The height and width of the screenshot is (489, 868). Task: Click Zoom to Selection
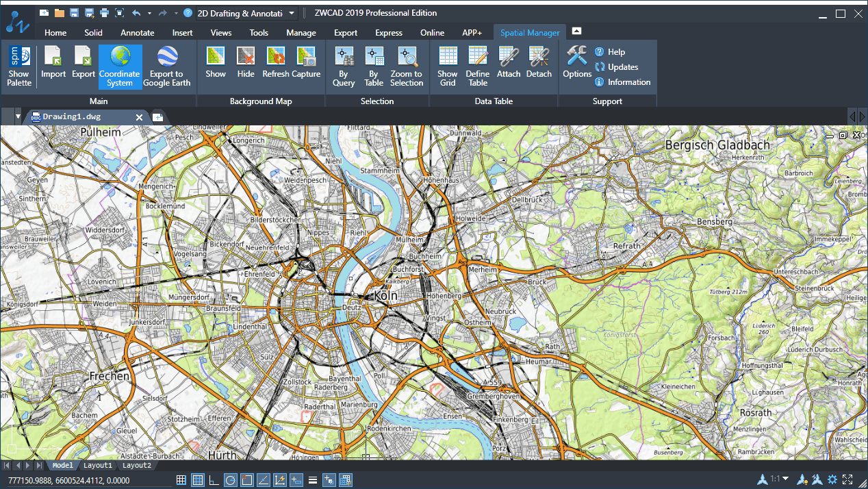(x=407, y=67)
